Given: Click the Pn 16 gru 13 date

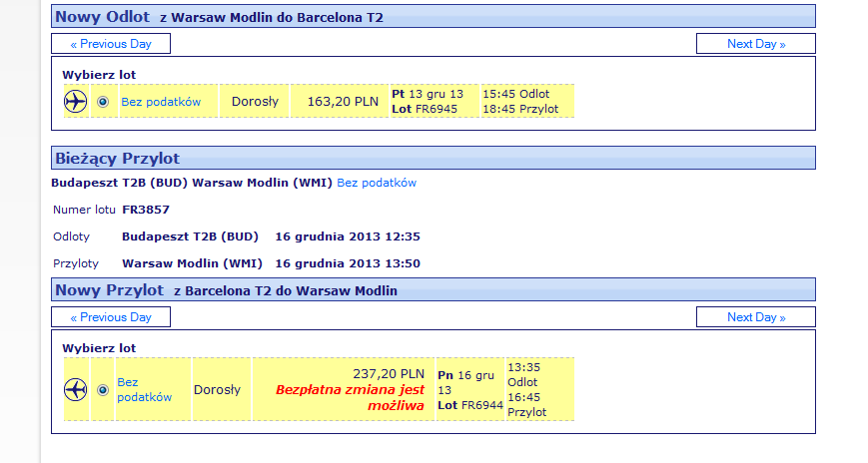Looking at the screenshot, I should pos(465,383).
